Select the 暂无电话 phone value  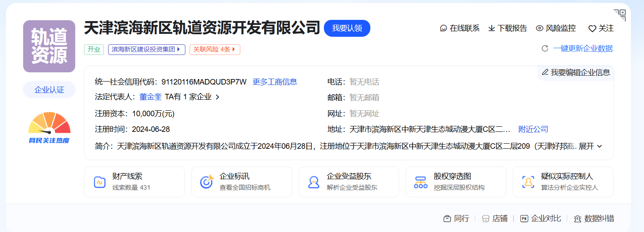point(364,82)
